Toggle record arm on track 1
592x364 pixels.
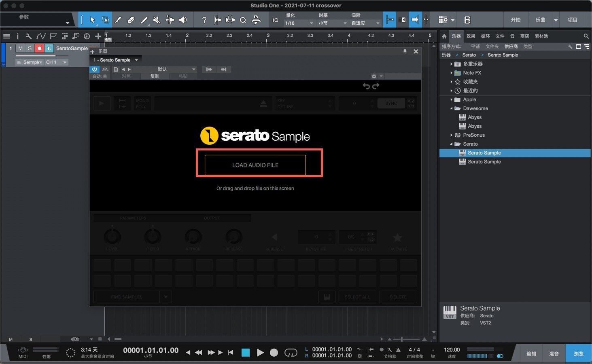(39, 48)
